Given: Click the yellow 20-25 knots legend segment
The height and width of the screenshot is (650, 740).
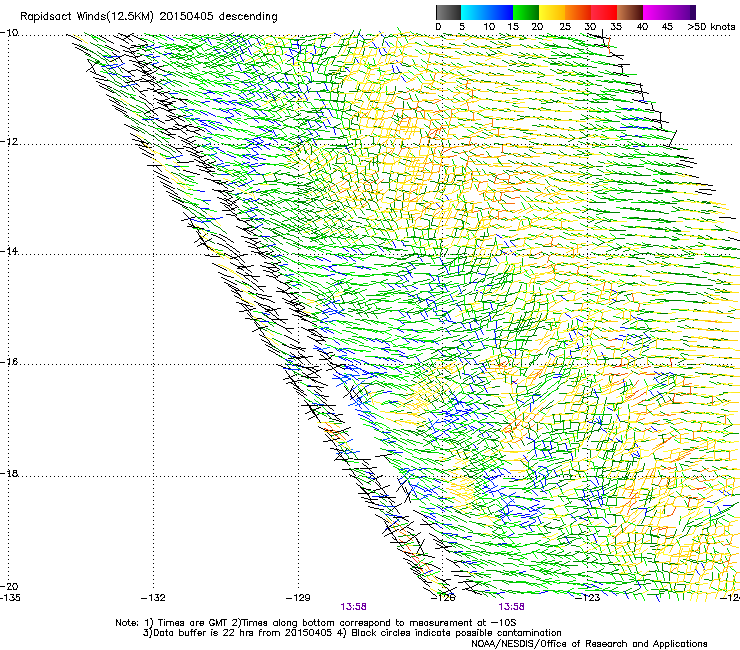Looking at the screenshot, I should (x=552, y=12).
